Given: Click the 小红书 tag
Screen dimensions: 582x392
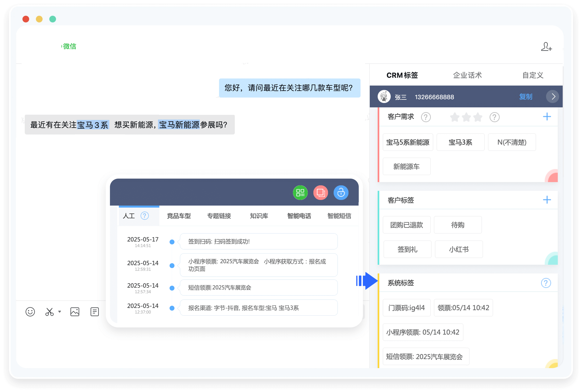Looking at the screenshot, I should [x=458, y=249].
